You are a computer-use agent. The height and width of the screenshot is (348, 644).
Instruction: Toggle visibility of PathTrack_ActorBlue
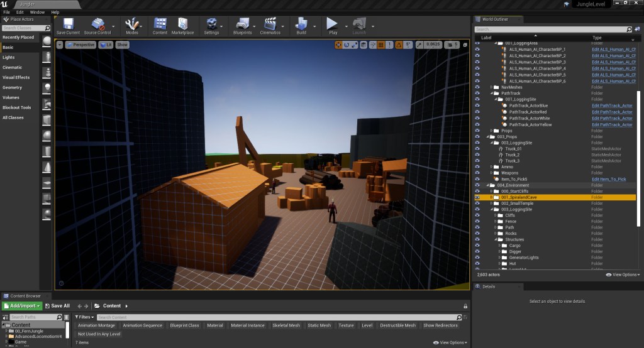pyautogui.click(x=477, y=106)
